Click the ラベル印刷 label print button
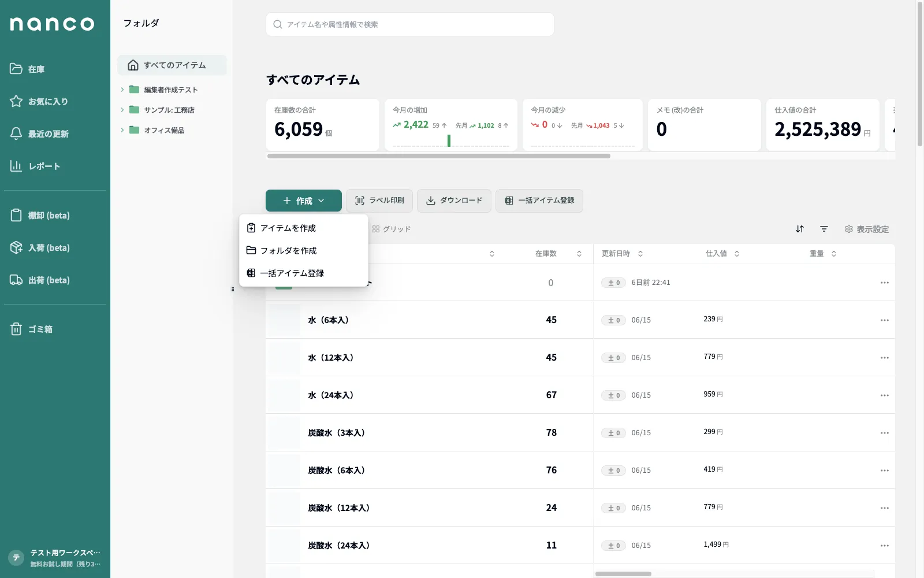Screen dimensions: 924x578 tap(379, 201)
